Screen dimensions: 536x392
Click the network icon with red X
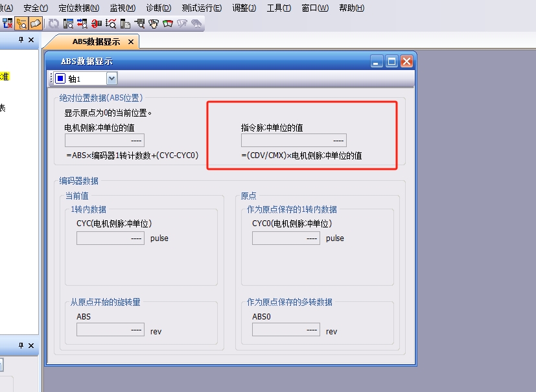pos(7,24)
